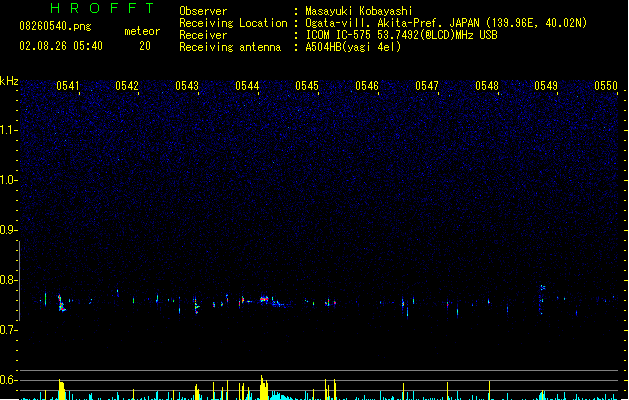Click the wide yellow power spike before 0541
This screenshot has width=629, height=400.
[61, 389]
